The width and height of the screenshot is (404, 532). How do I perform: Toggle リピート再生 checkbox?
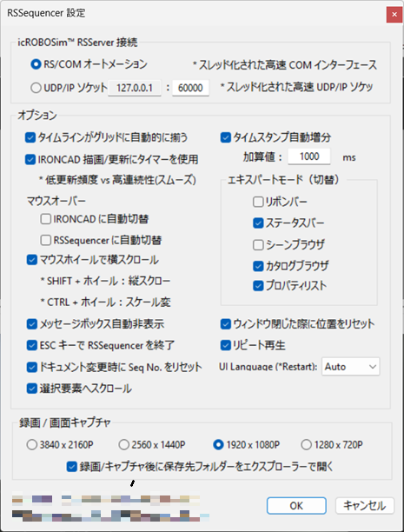click(x=226, y=345)
